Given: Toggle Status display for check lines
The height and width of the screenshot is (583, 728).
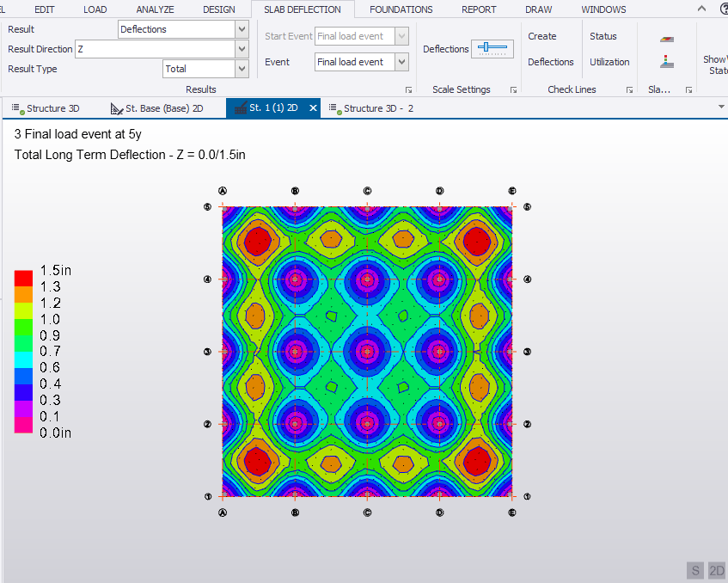Looking at the screenshot, I should point(603,36).
